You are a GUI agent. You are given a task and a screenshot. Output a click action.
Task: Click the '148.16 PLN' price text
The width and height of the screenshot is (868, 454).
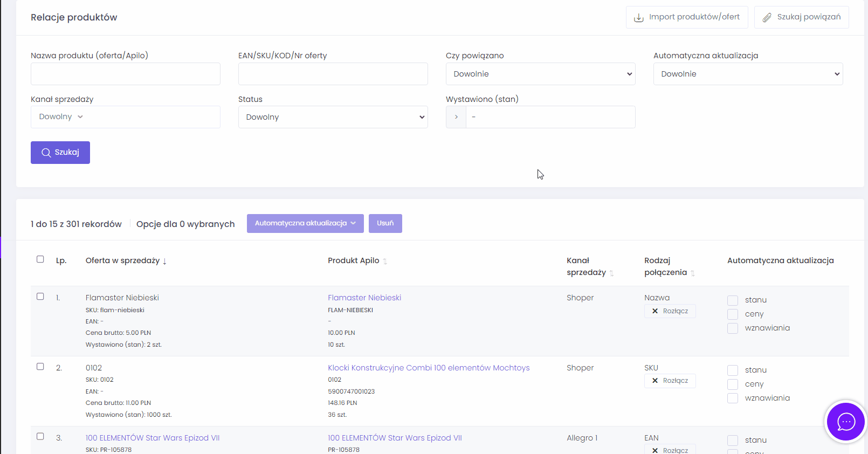click(x=342, y=403)
